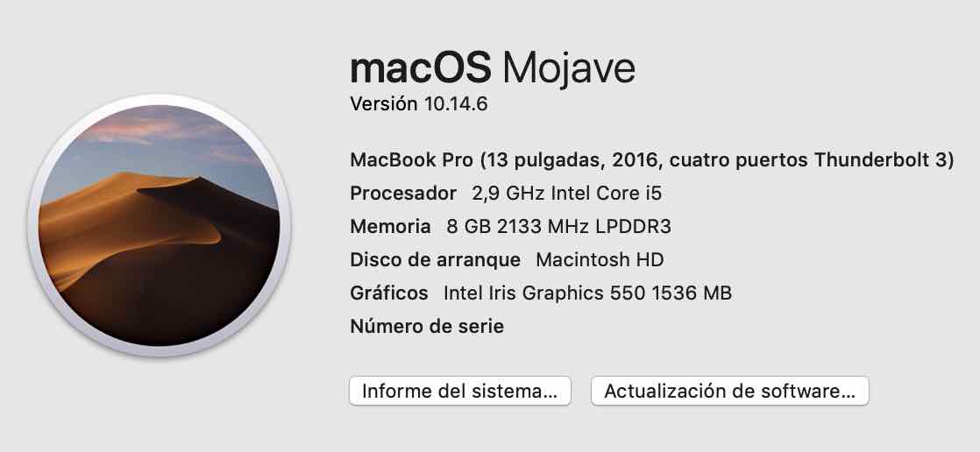Click the Procesador label
The image size is (980, 452).
(403, 194)
